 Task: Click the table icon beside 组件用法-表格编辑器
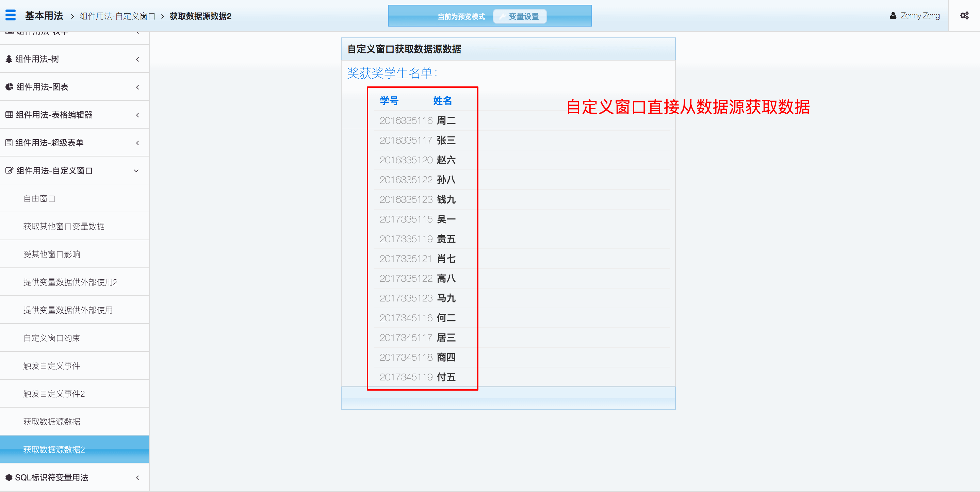coord(9,115)
